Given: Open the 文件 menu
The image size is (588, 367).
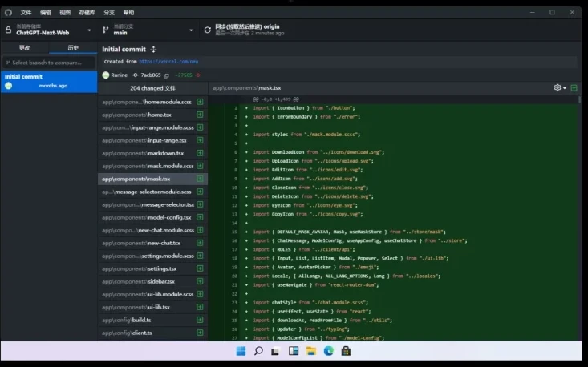Looking at the screenshot, I should 26,12.
